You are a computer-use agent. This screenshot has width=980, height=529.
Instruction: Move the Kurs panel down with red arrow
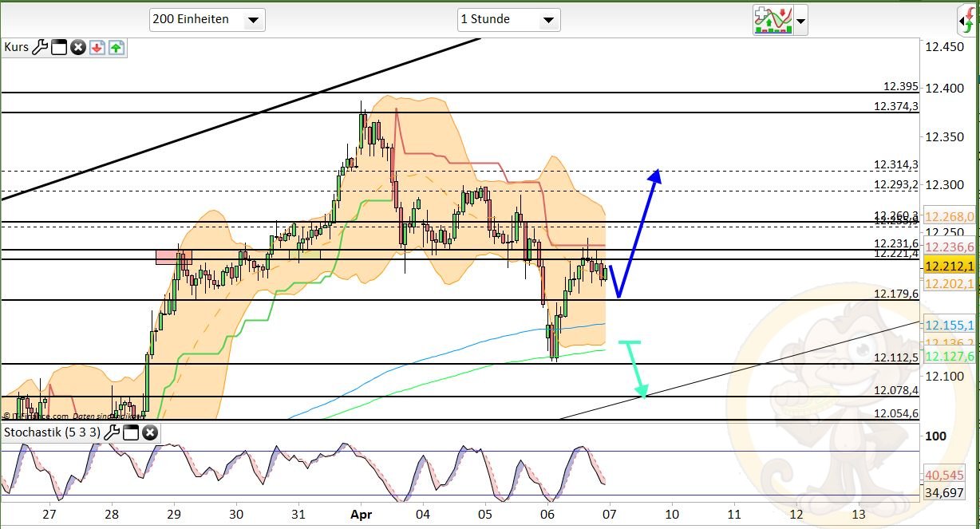click(97, 48)
